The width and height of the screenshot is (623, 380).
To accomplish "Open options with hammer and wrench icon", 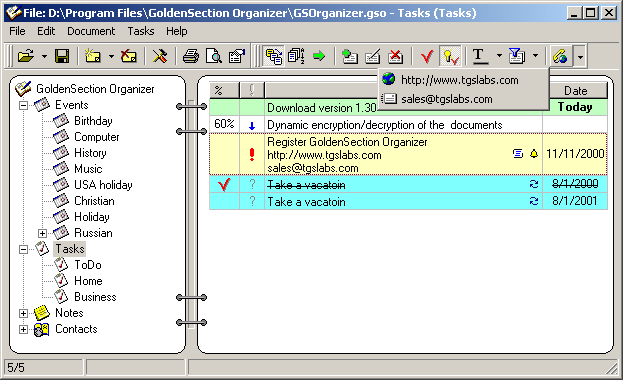I will click(160, 56).
